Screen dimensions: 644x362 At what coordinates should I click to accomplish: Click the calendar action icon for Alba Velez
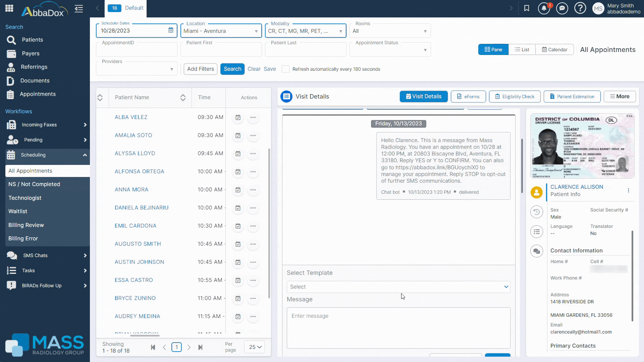coord(237,118)
